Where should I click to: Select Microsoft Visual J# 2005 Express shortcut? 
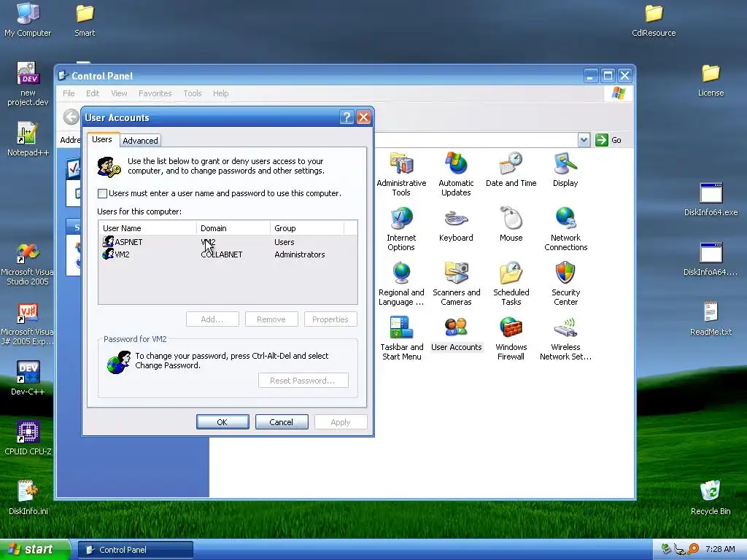28,324
